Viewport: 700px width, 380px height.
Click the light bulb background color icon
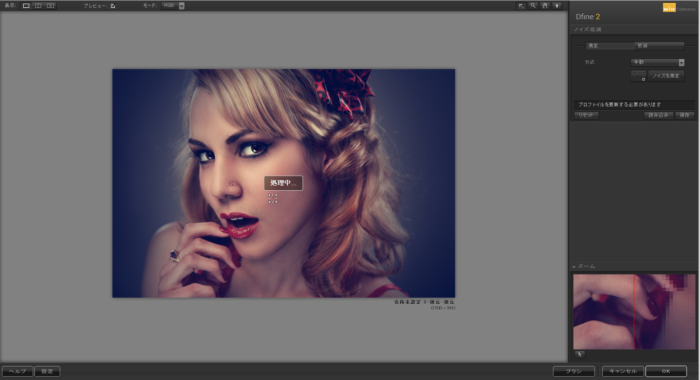pos(557,6)
